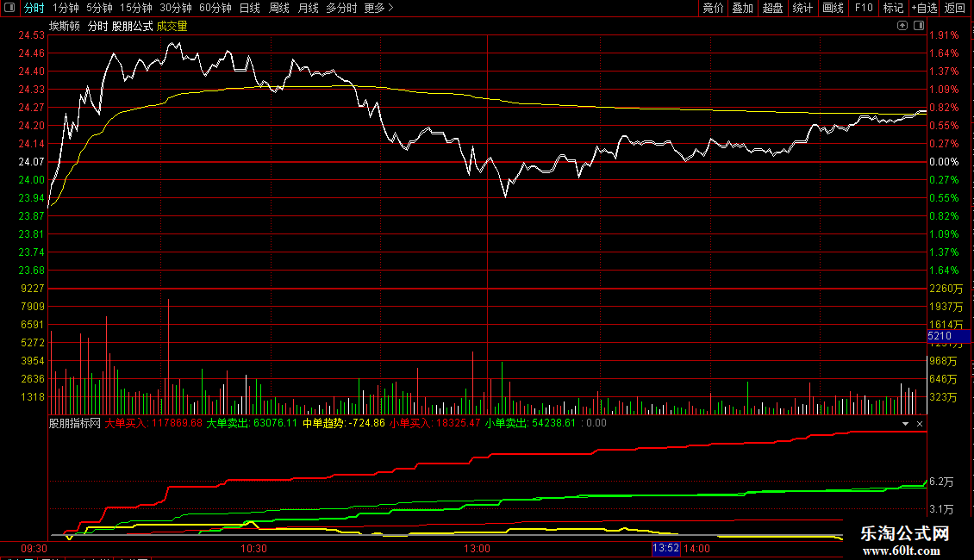Click the 竞价 button
Viewport: 974px width, 560px height.
tap(713, 8)
